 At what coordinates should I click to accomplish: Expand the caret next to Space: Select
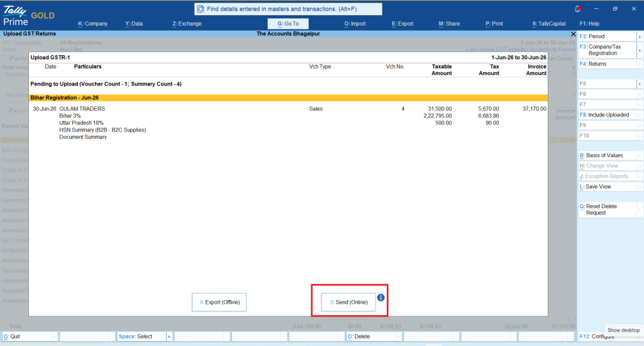pyautogui.click(x=169, y=337)
